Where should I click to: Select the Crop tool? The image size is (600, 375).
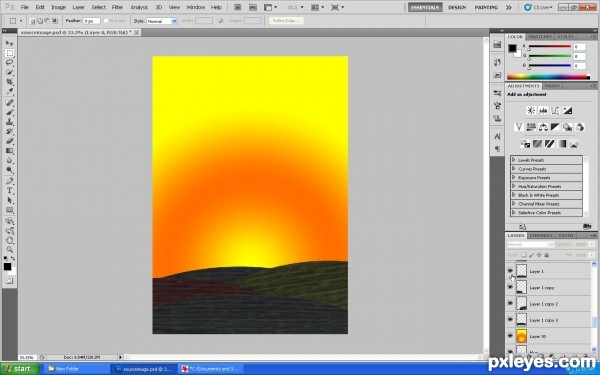click(x=10, y=82)
